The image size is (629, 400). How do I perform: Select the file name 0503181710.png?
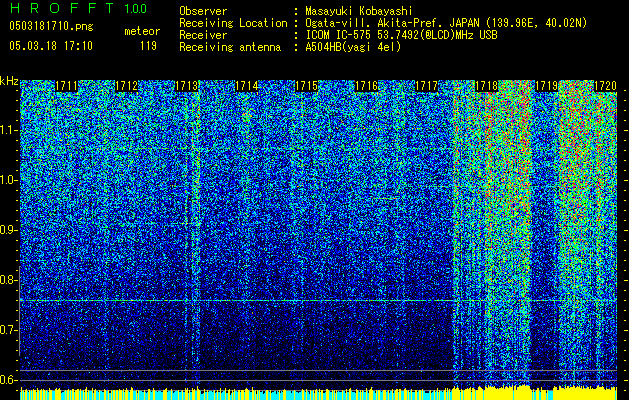pos(51,26)
